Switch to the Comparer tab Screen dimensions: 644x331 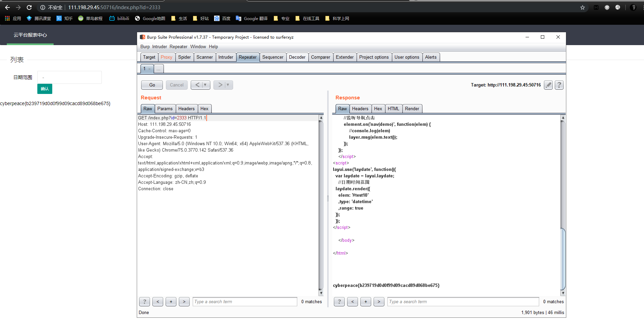[x=321, y=57]
